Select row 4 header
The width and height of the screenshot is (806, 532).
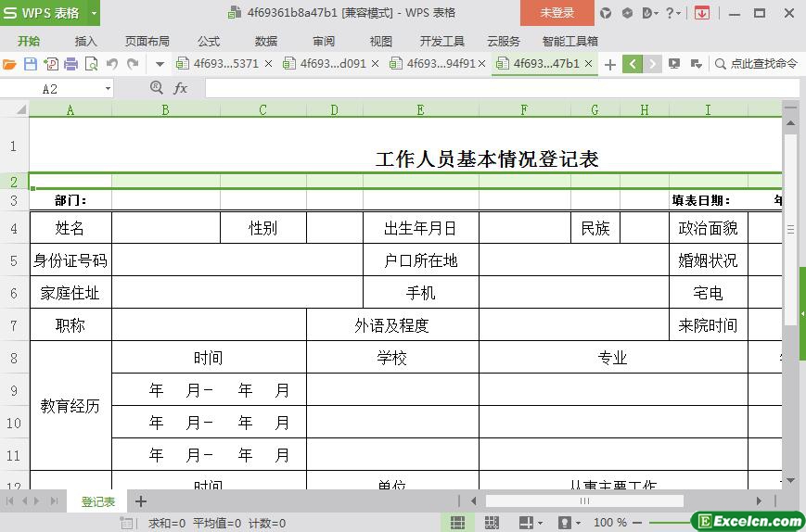pos(14,228)
